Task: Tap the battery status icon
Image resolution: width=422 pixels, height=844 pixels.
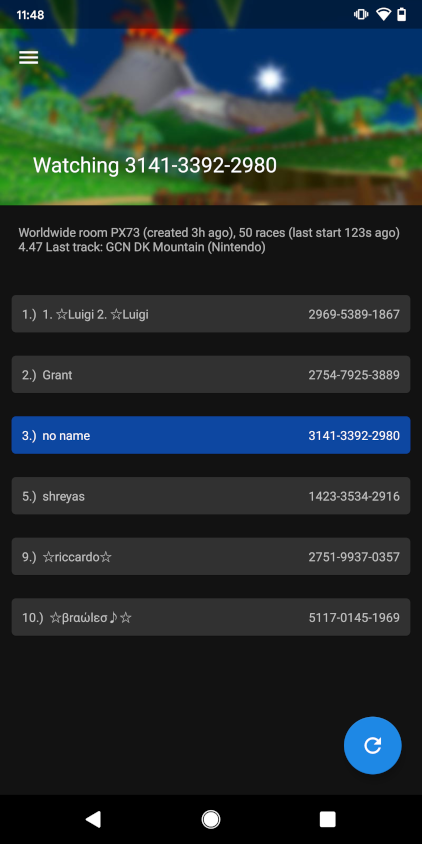Action: point(402,15)
